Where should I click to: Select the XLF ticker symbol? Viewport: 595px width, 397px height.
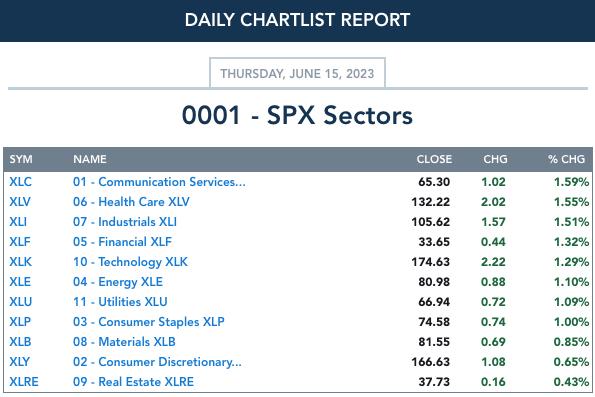20,242
